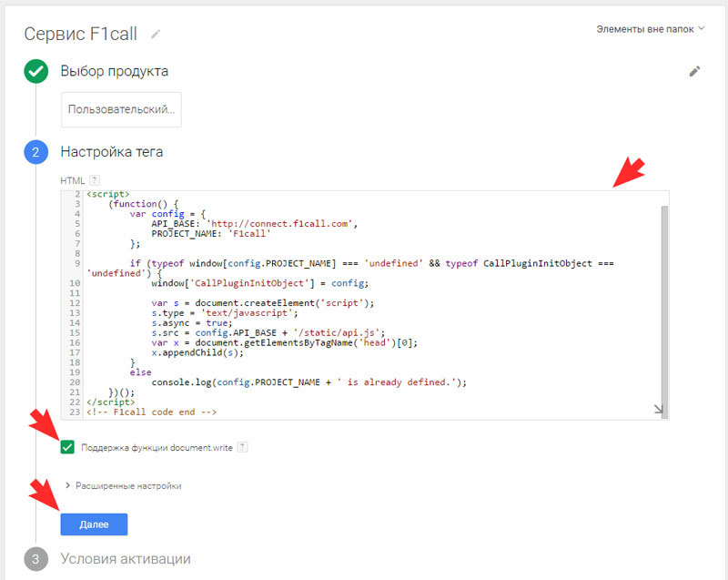Open the "Выбор продукта" step heading
This screenshot has width=728, height=580.
pos(115,71)
